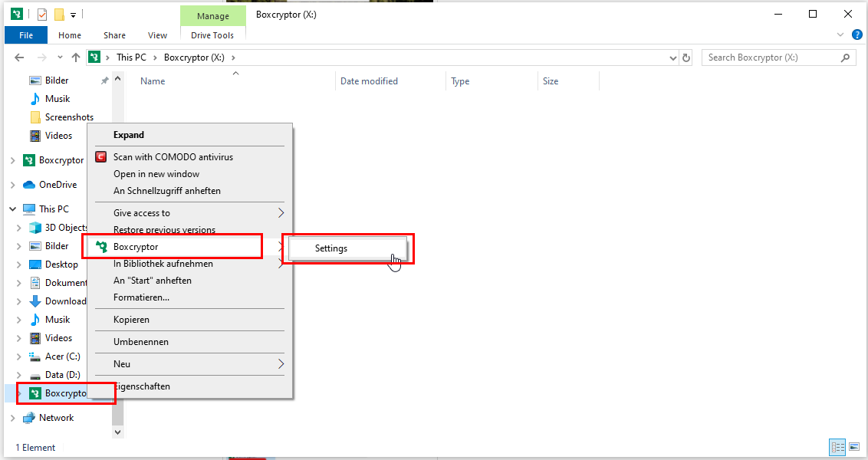Image resolution: width=868 pixels, height=460 pixels.
Task: Select the pinned Bilder folder icon
Action: (35, 80)
